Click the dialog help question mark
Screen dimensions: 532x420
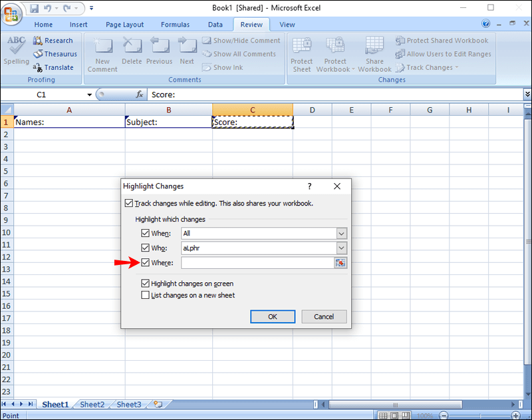pos(309,186)
